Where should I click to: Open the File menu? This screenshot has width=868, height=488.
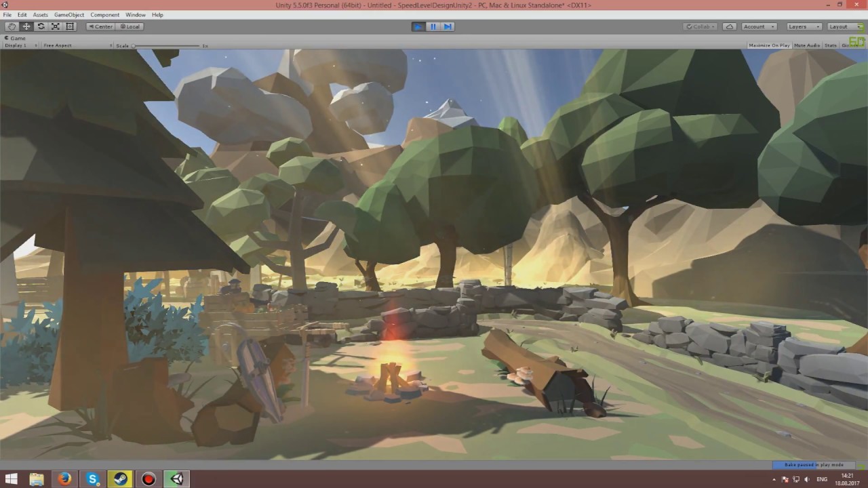point(7,15)
